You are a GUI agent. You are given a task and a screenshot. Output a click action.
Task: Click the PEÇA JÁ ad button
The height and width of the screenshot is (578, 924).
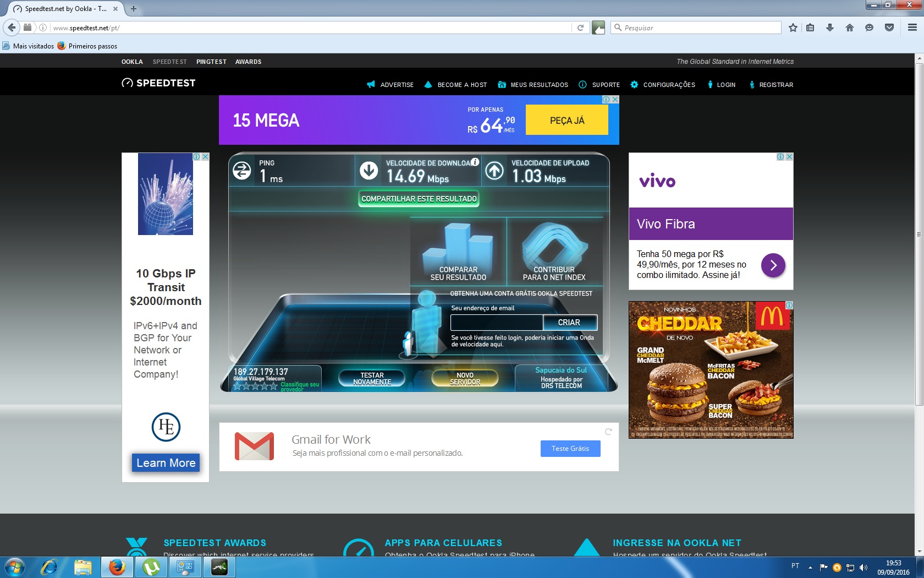click(x=567, y=120)
